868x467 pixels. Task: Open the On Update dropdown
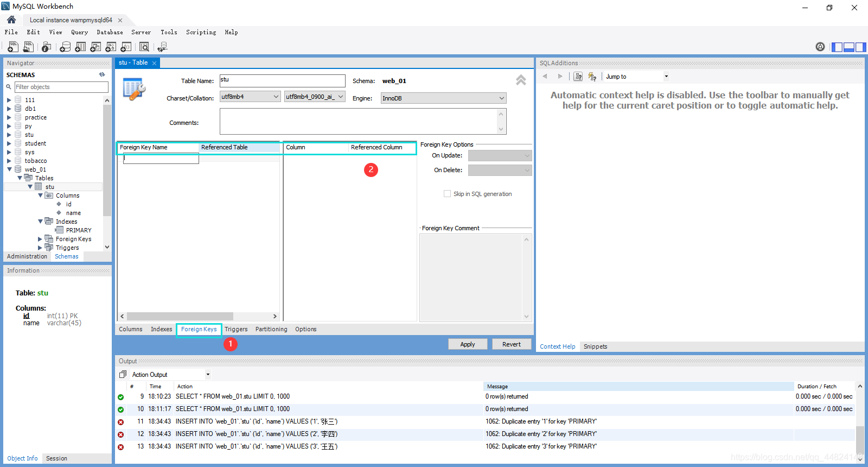[500, 155]
